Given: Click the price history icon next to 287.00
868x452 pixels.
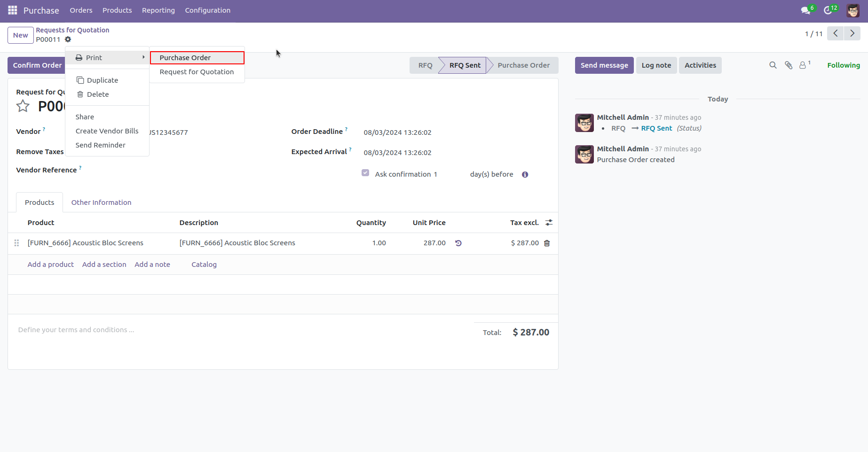Looking at the screenshot, I should click(x=458, y=243).
